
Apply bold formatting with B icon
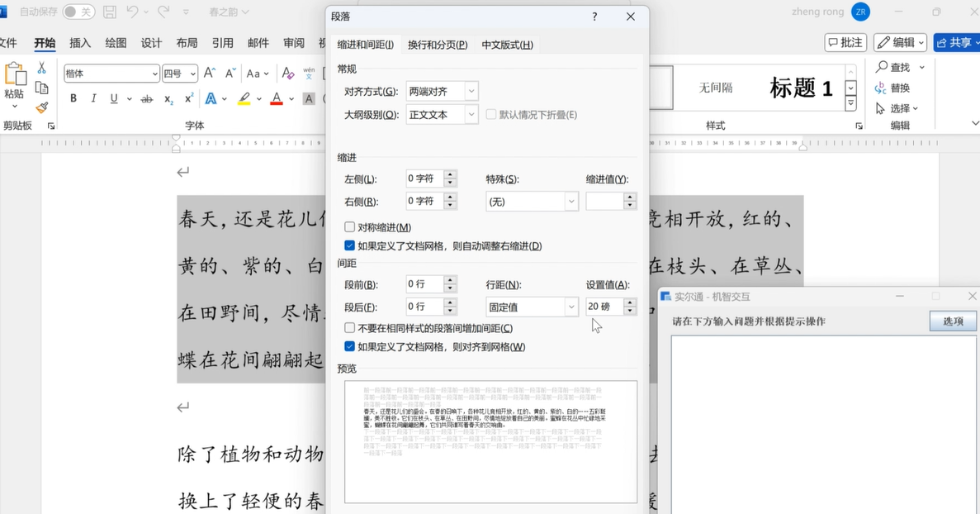click(73, 98)
